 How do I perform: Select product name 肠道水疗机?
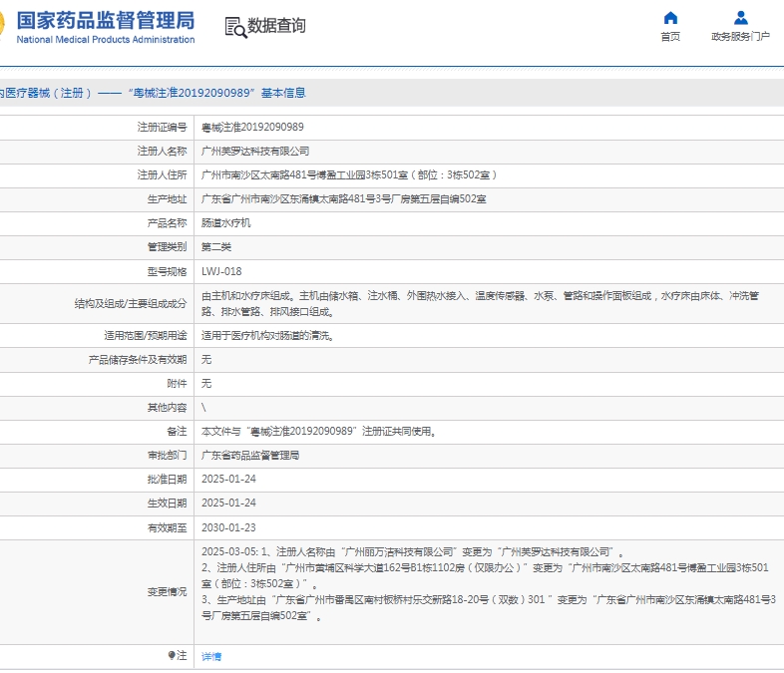tap(226, 223)
